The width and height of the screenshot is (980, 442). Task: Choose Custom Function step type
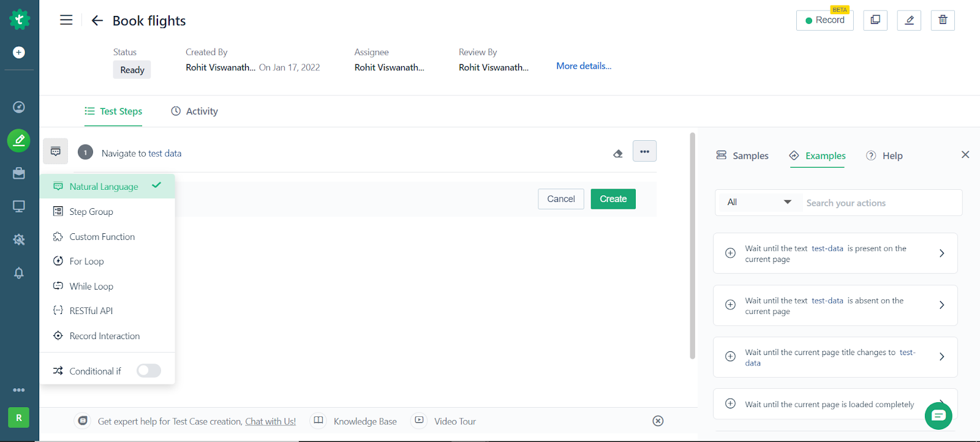(107, 237)
